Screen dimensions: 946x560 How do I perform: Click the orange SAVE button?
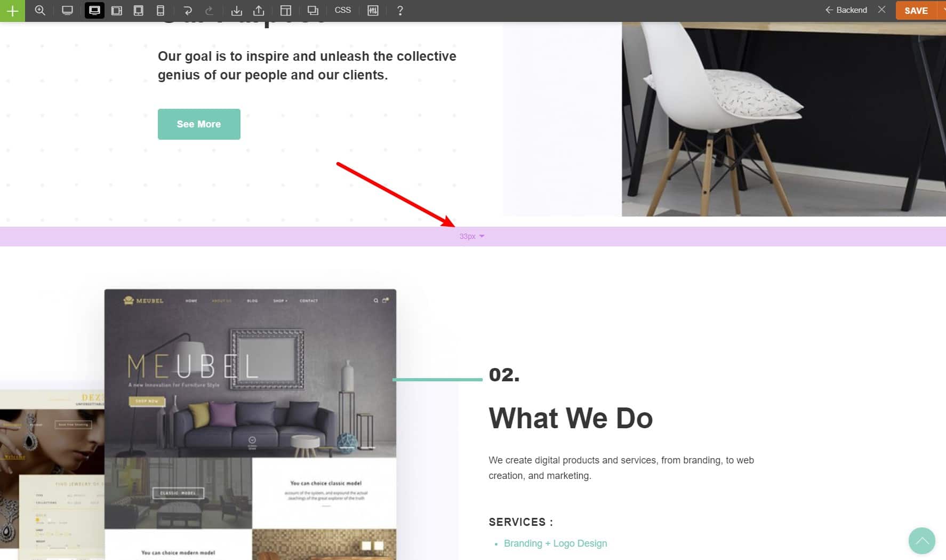pos(916,11)
